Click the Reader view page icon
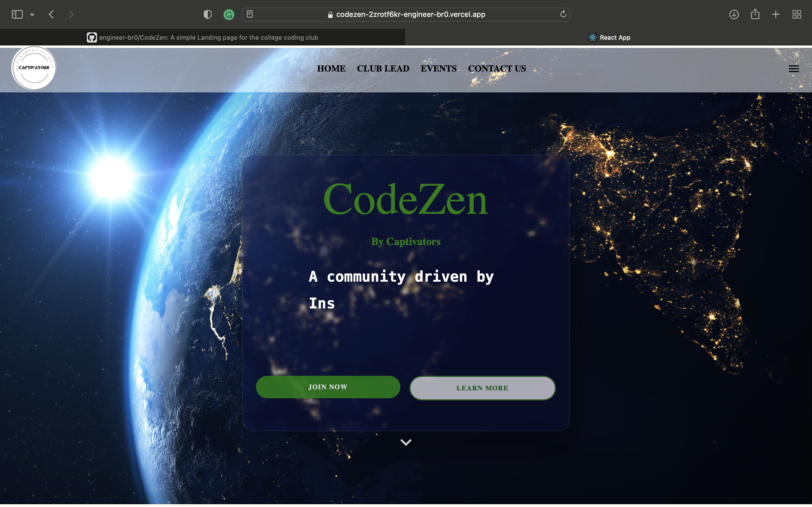Screen dimensions: 812x507 pos(250,14)
